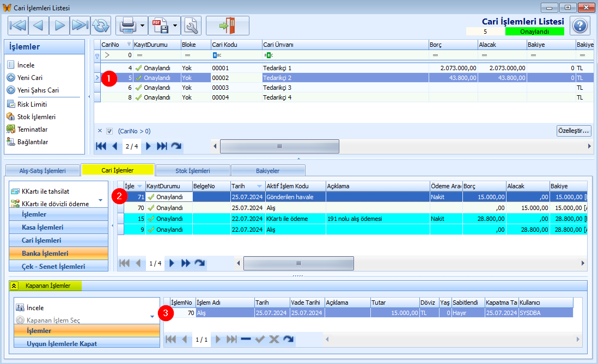
Task: Click the Özelleştir... button
Action: tap(574, 131)
